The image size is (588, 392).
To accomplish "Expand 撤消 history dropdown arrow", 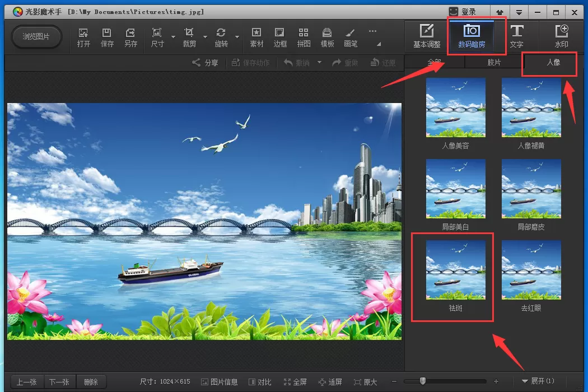I will click(320, 62).
